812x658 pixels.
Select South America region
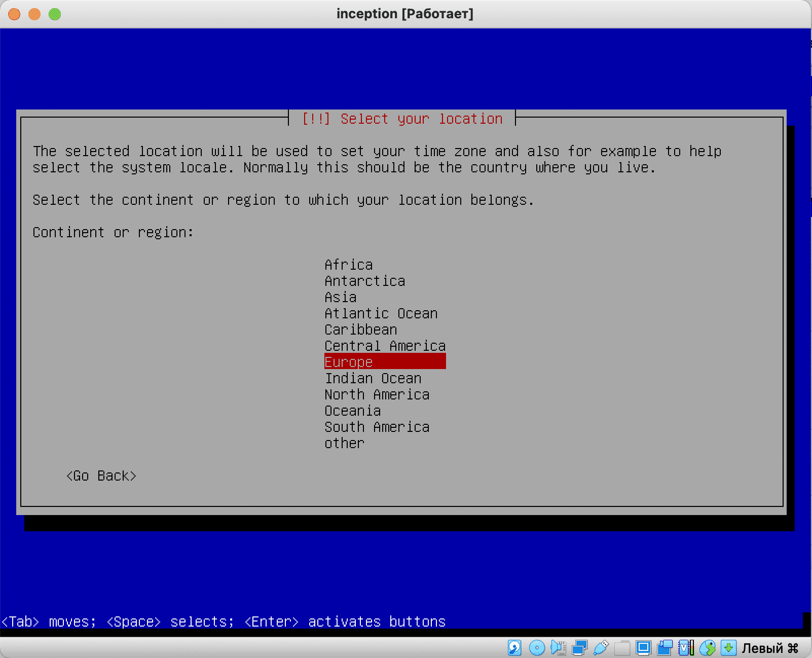377,427
